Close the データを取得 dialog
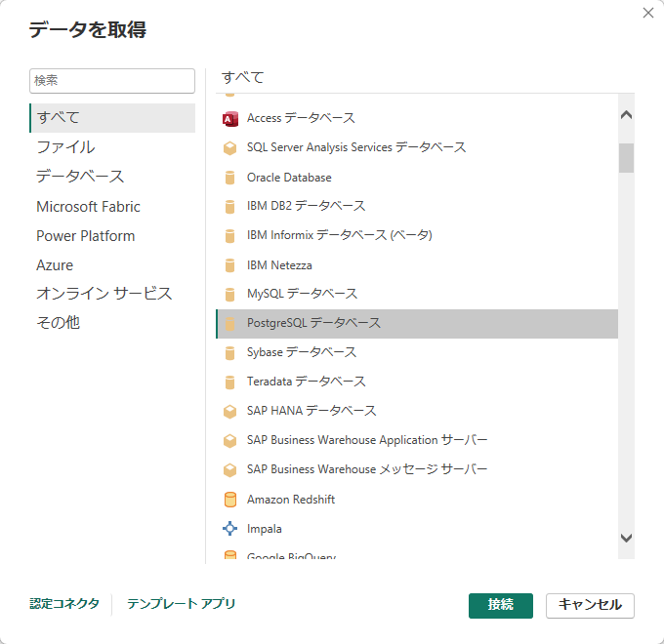The height and width of the screenshot is (644, 664). click(648, 13)
